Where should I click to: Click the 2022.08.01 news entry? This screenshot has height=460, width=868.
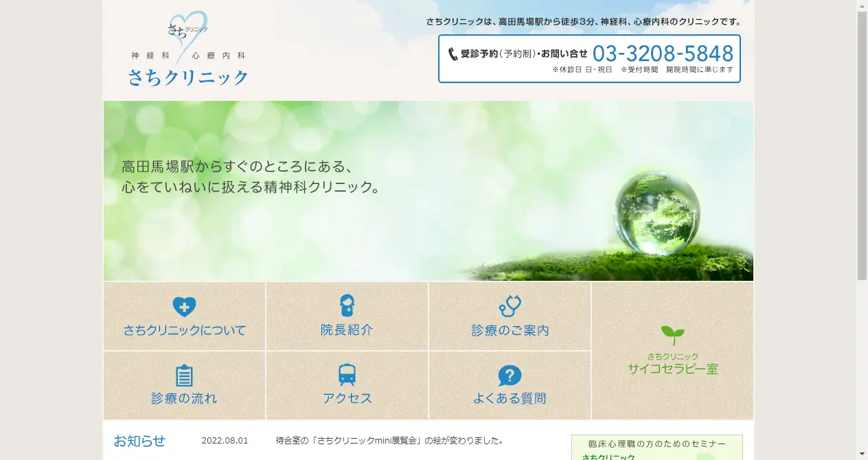pyautogui.click(x=225, y=440)
